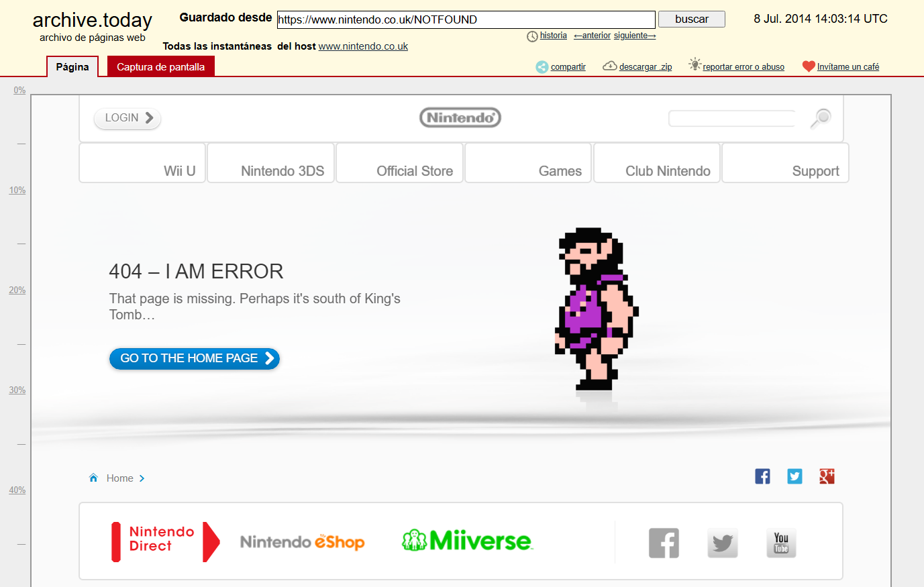Open the www.nintendo.co.uk host link
The height and width of the screenshot is (587, 924).
(x=363, y=46)
